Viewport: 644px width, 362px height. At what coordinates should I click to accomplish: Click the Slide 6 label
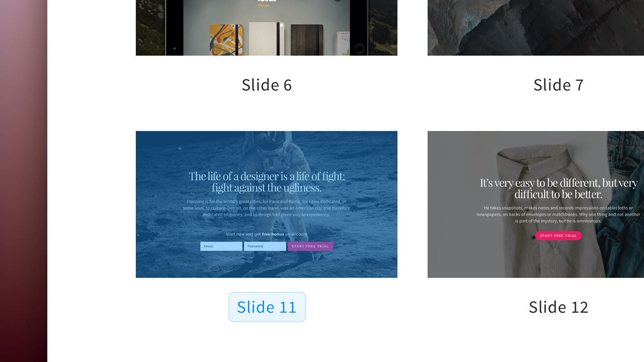267,85
